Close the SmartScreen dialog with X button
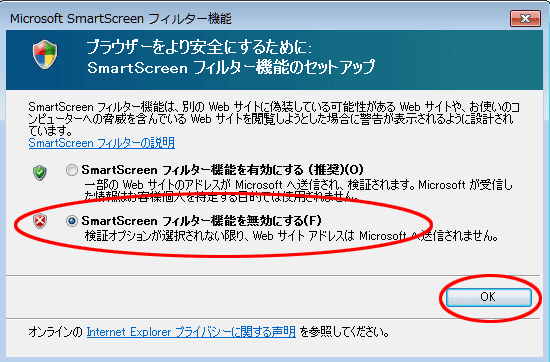 coord(525,19)
